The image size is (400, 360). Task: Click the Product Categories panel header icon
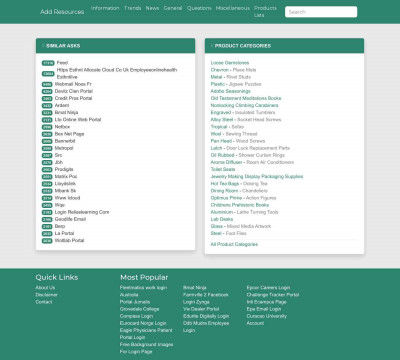click(212, 46)
